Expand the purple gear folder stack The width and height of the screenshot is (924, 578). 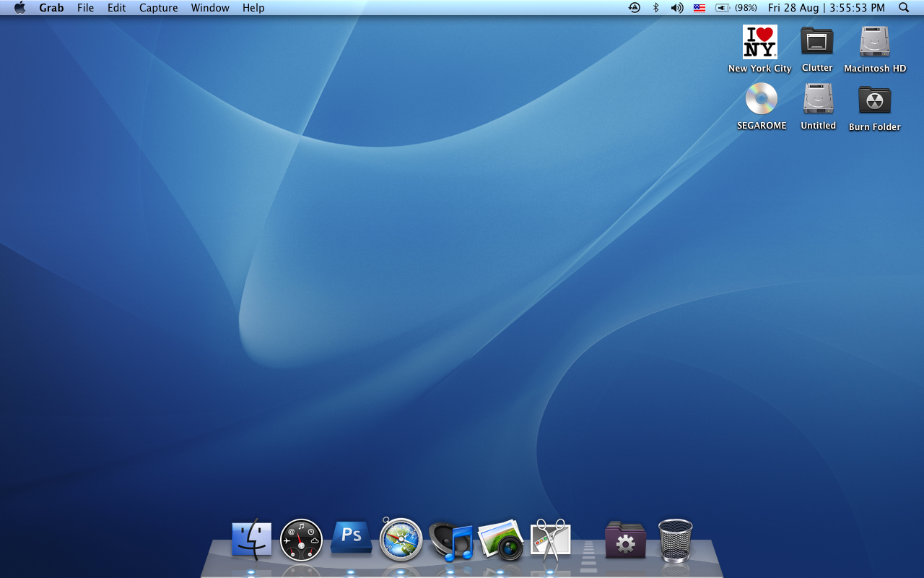click(625, 540)
